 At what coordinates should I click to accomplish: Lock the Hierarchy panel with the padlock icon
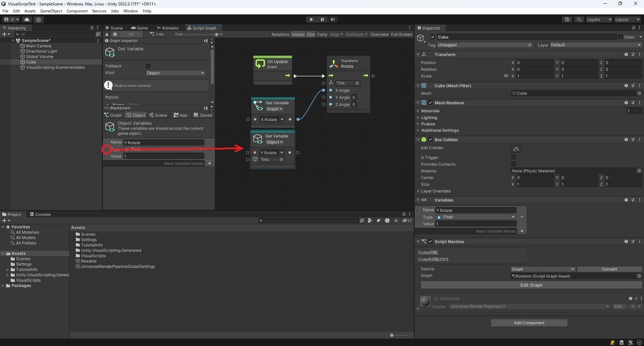pyautogui.click(x=92, y=28)
